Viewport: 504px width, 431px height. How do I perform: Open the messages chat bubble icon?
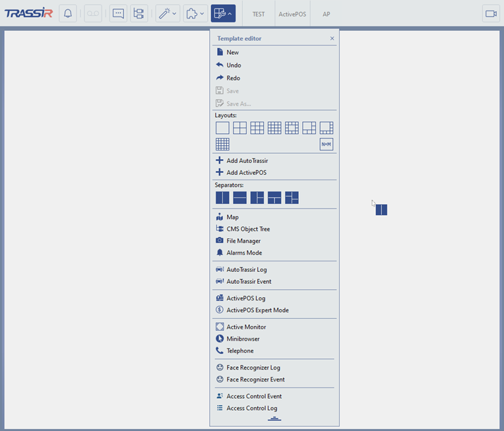click(x=119, y=14)
